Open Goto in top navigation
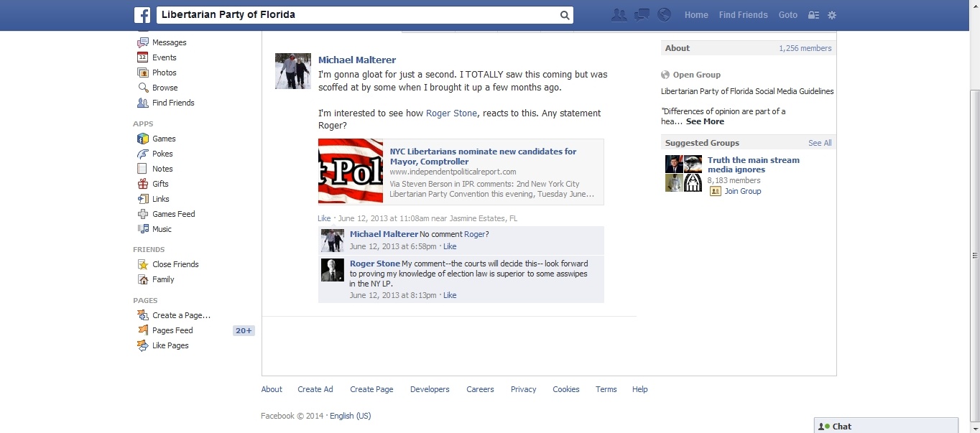980x433 pixels. click(788, 15)
